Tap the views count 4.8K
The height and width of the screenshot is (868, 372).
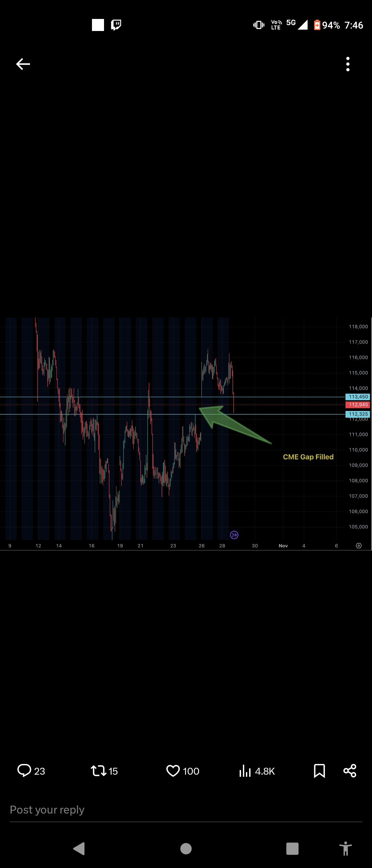pos(265,771)
